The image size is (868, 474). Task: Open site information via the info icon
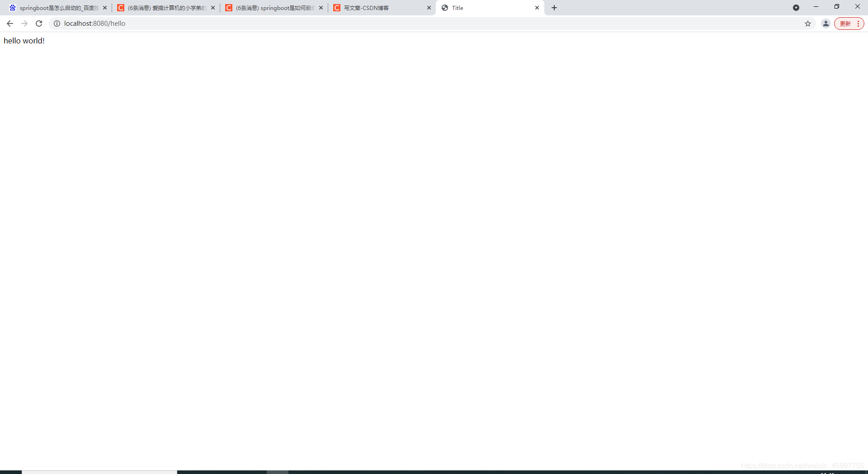click(57, 24)
